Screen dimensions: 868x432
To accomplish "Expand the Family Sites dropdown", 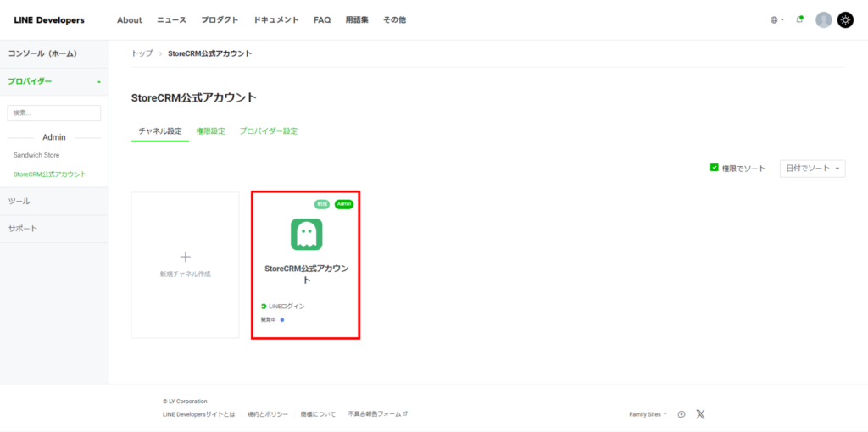I will pyautogui.click(x=648, y=414).
